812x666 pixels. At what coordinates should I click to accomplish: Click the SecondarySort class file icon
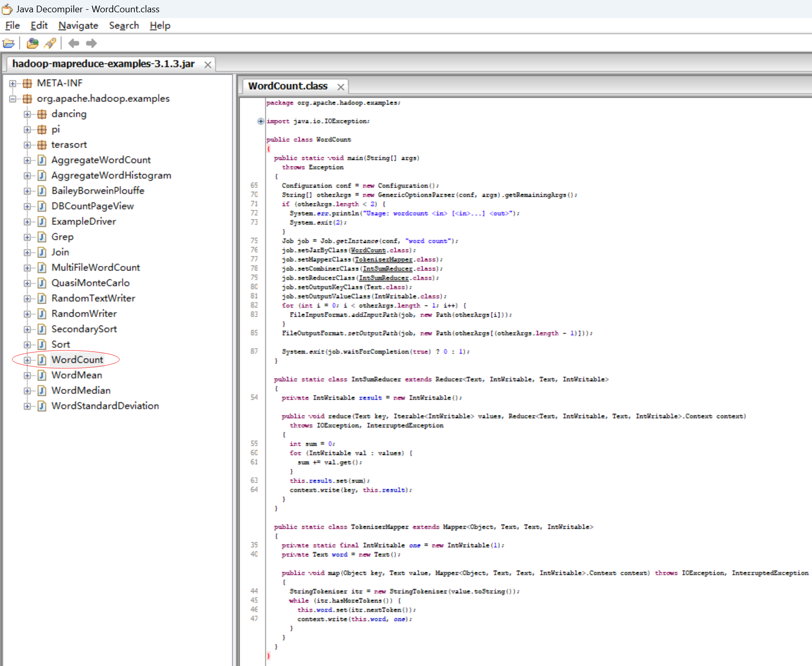[x=42, y=329]
